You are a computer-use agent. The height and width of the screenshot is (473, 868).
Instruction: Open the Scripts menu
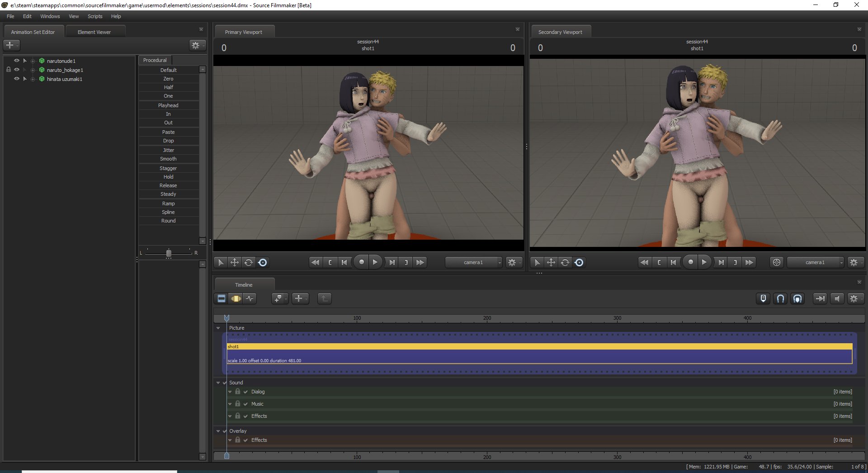click(95, 16)
